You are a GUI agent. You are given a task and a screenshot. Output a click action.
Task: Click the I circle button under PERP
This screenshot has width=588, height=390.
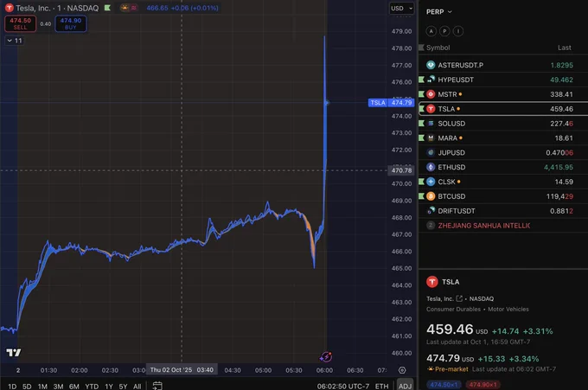458,31
